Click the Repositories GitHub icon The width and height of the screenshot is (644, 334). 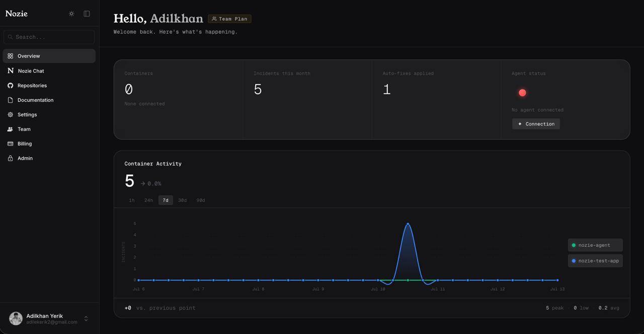(10, 85)
